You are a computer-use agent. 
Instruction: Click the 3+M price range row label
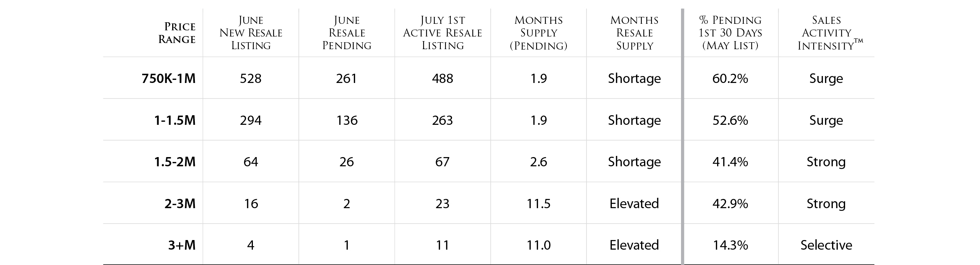click(182, 245)
